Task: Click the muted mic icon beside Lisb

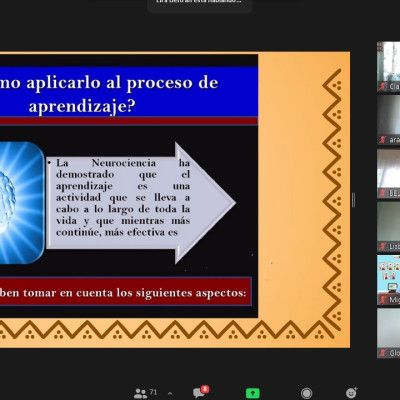Action: (383, 246)
